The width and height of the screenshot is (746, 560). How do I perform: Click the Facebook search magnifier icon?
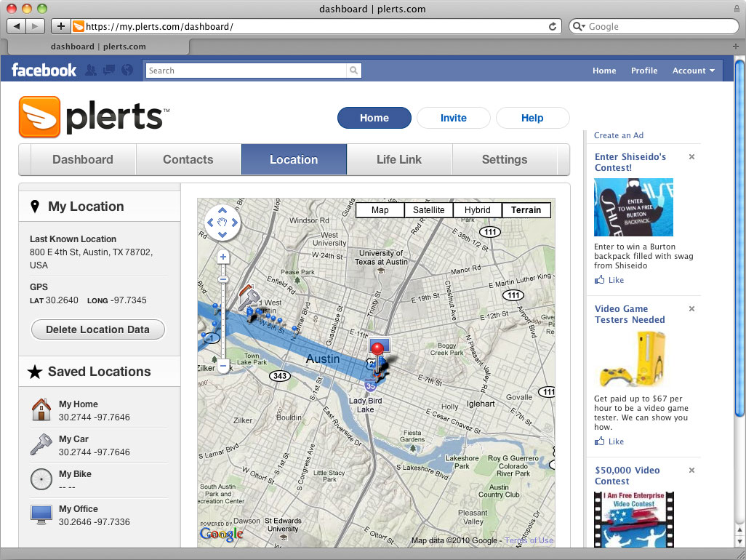[353, 71]
